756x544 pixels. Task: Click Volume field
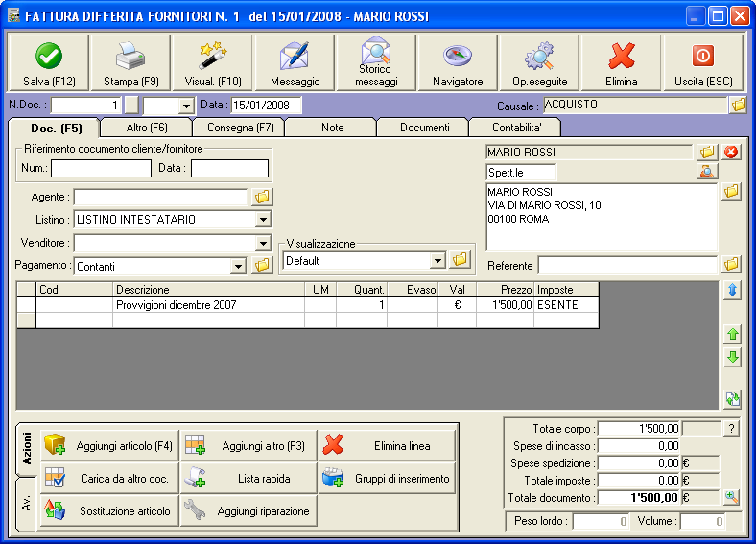pos(702,521)
